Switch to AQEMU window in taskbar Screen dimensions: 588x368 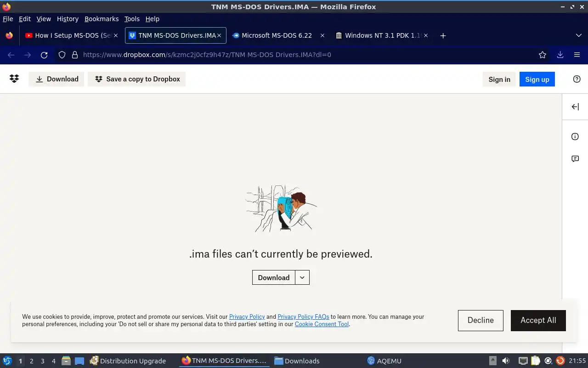point(384,361)
